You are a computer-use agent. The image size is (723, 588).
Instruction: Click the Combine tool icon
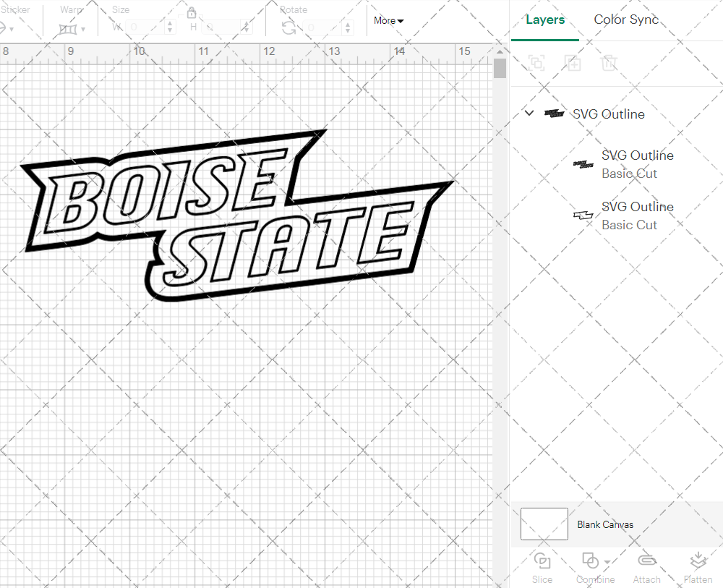pyautogui.click(x=589, y=563)
